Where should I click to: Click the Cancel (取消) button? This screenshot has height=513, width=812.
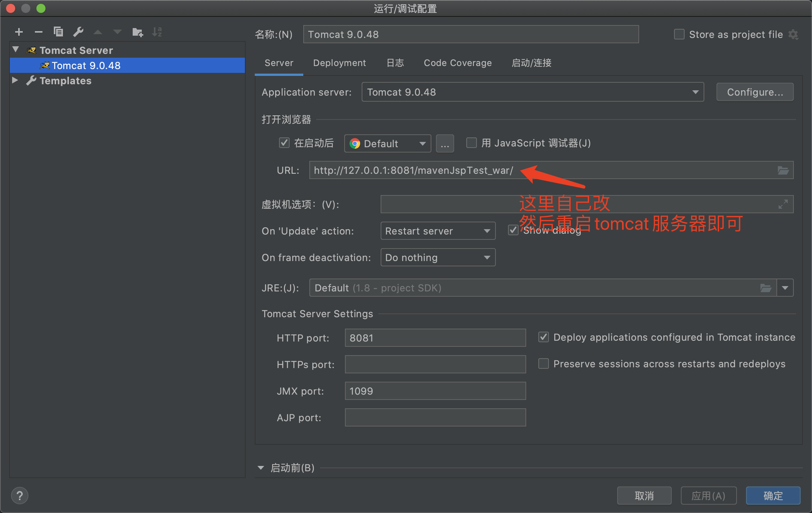click(644, 496)
